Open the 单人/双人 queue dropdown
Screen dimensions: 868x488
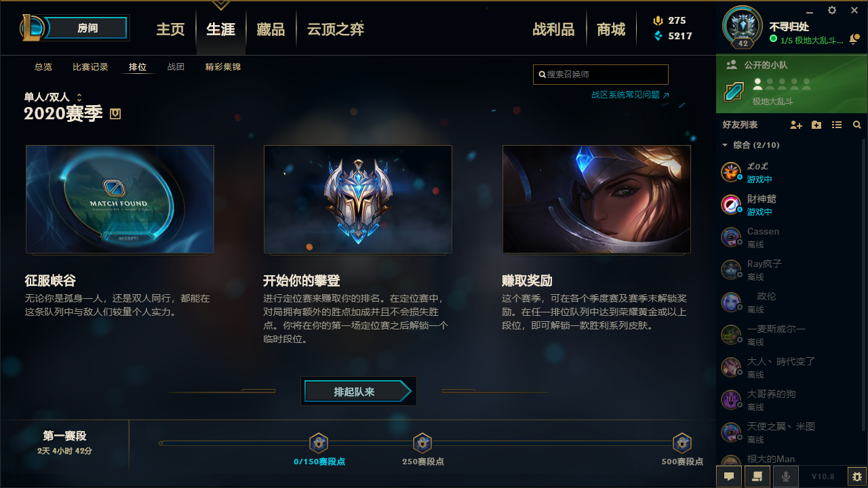(x=53, y=98)
